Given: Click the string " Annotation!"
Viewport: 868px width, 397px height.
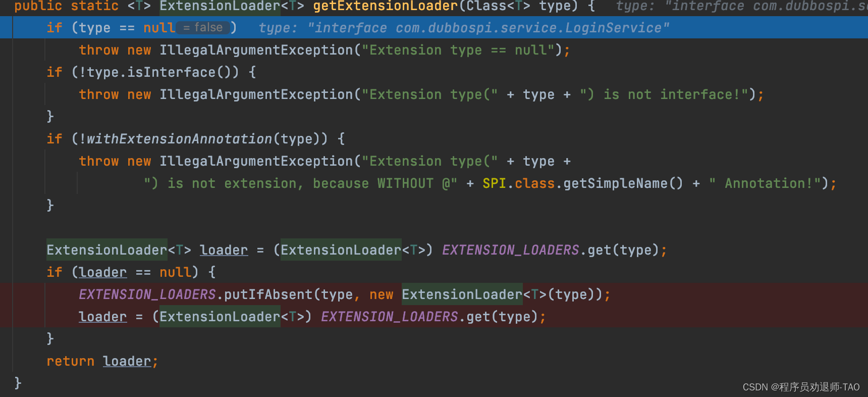Looking at the screenshot, I should point(765,183).
